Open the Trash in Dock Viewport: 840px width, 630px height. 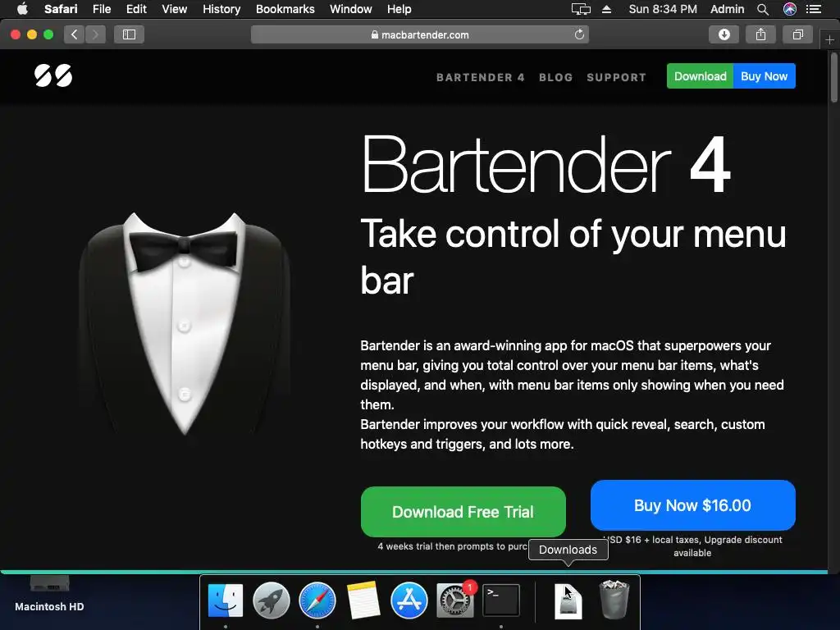click(614, 600)
